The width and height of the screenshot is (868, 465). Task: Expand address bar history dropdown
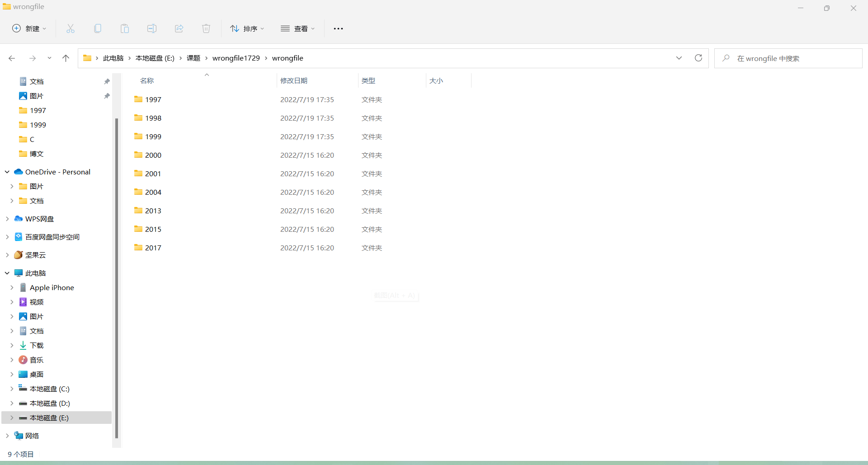(679, 58)
